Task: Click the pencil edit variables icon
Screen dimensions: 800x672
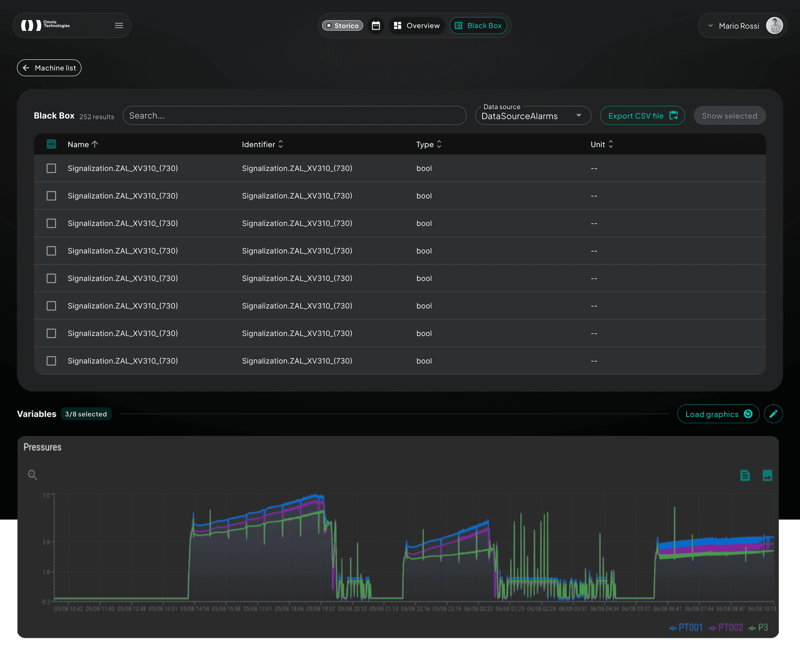Action: click(x=773, y=414)
